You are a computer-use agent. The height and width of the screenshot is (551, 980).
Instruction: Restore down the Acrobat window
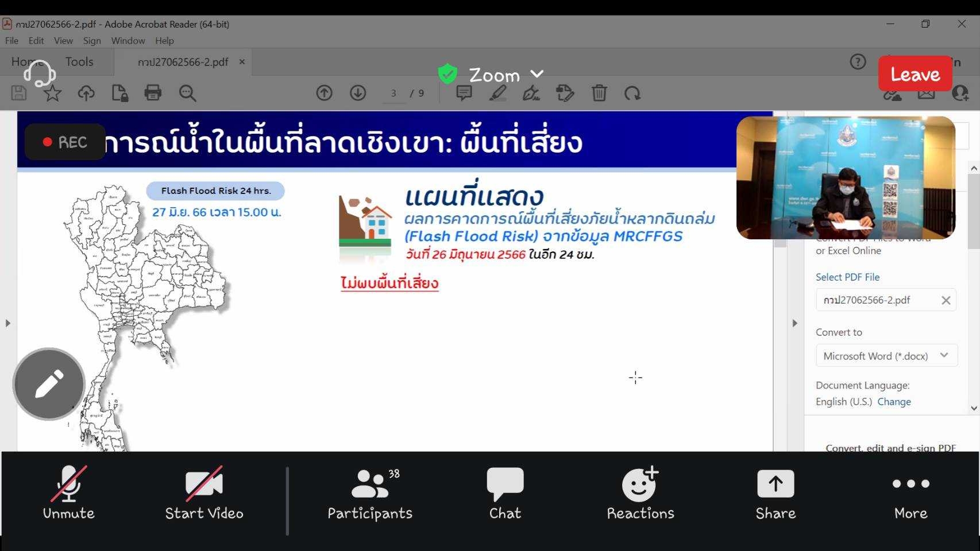pyautogui.click(x=925, y=24)
